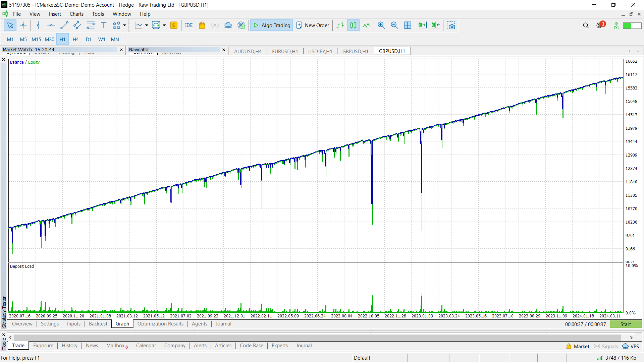This screenshot has height=362, width=644.
Task: Disable Algo Trading
Action: point(271,25)
